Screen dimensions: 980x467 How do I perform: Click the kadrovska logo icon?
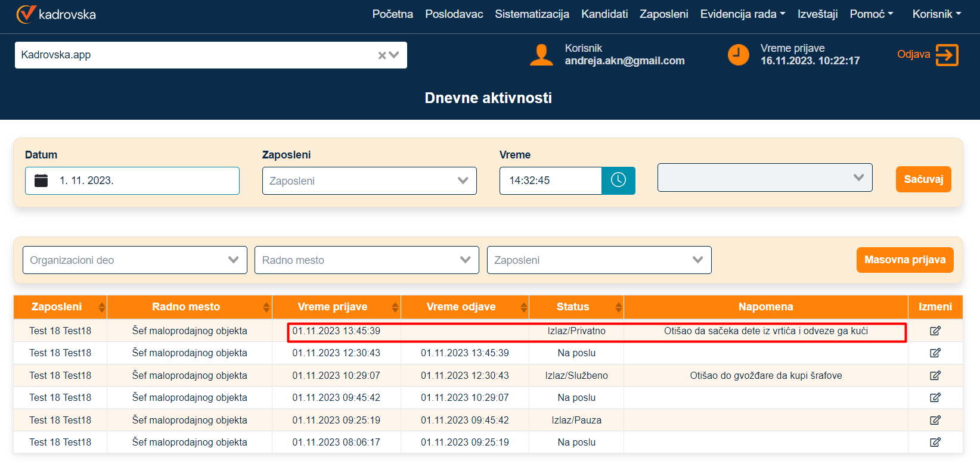26,14
